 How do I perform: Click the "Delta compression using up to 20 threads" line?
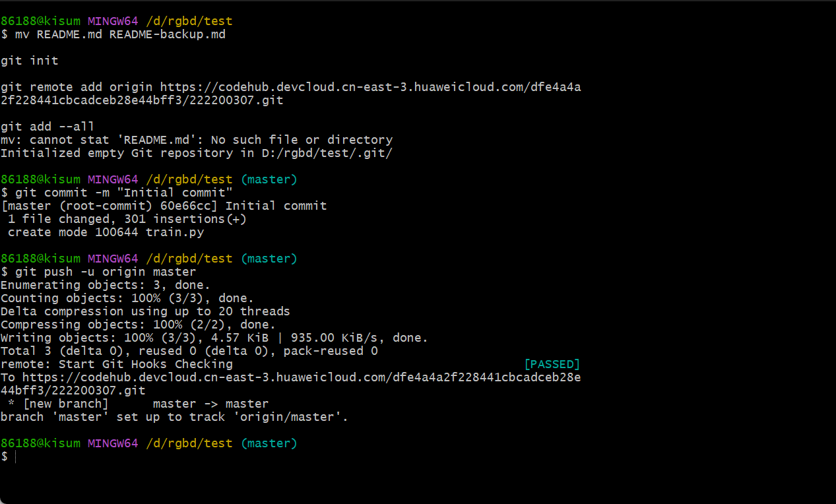(x=145, y=311)
